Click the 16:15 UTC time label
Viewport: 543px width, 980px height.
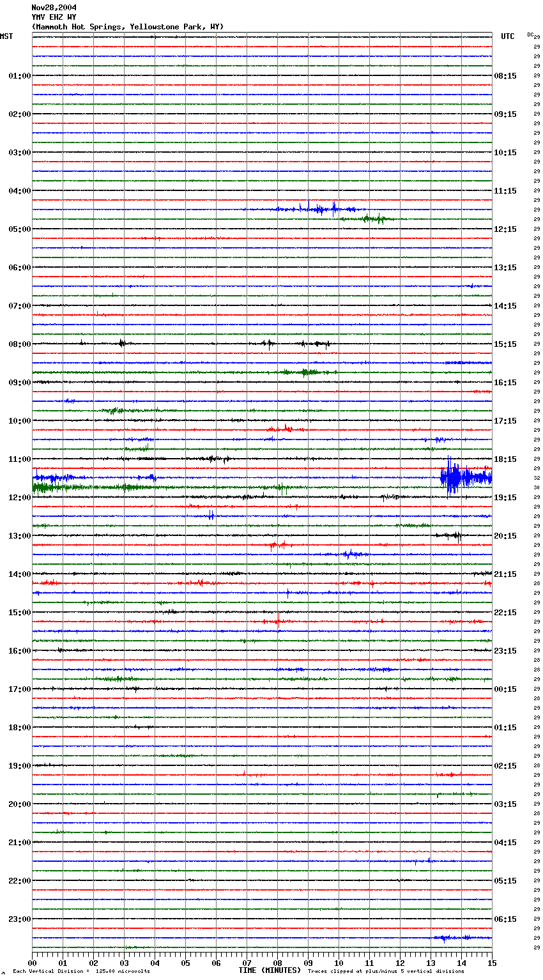505,383
